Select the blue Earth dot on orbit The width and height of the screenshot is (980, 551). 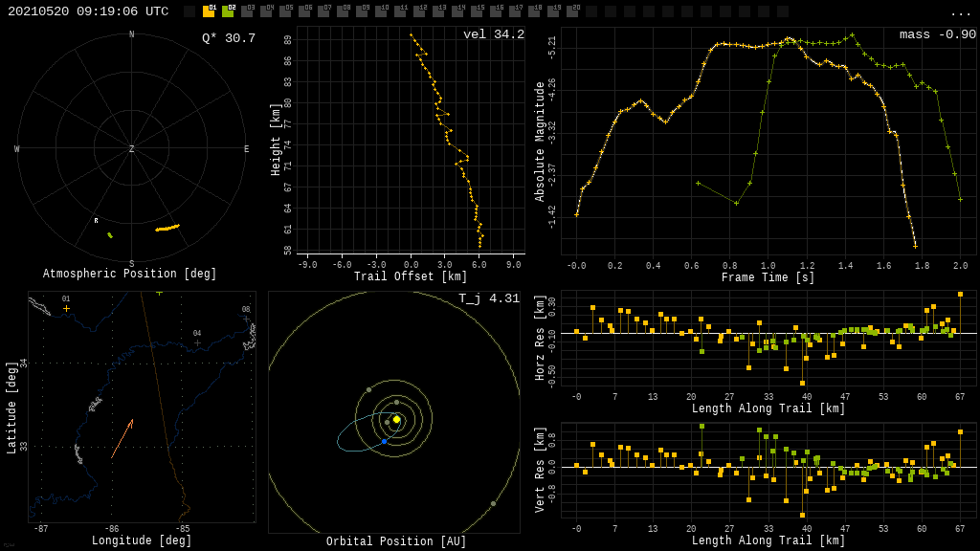coord(384,441)
